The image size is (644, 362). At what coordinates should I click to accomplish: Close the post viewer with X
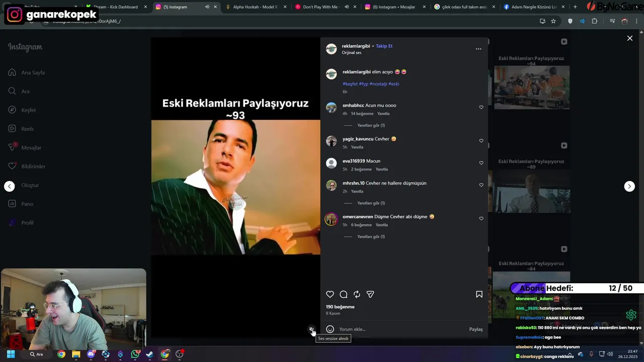629,38
